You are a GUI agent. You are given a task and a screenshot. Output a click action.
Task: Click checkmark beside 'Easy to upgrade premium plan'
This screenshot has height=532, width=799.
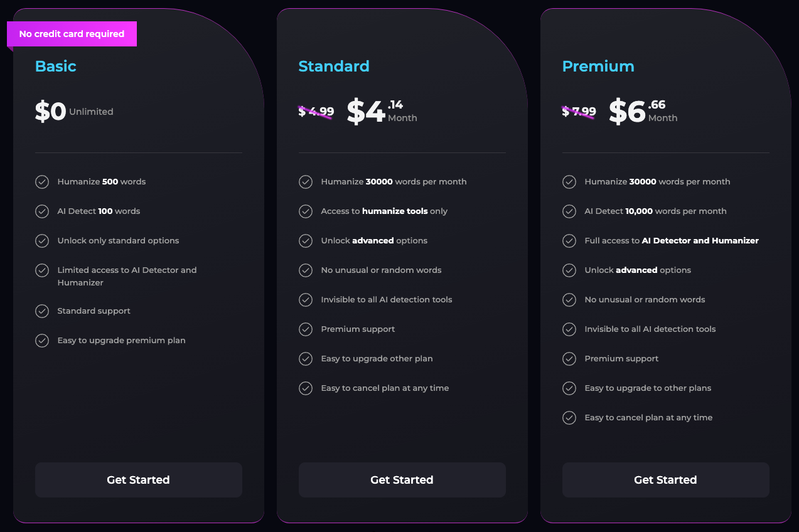click(42, 341)
